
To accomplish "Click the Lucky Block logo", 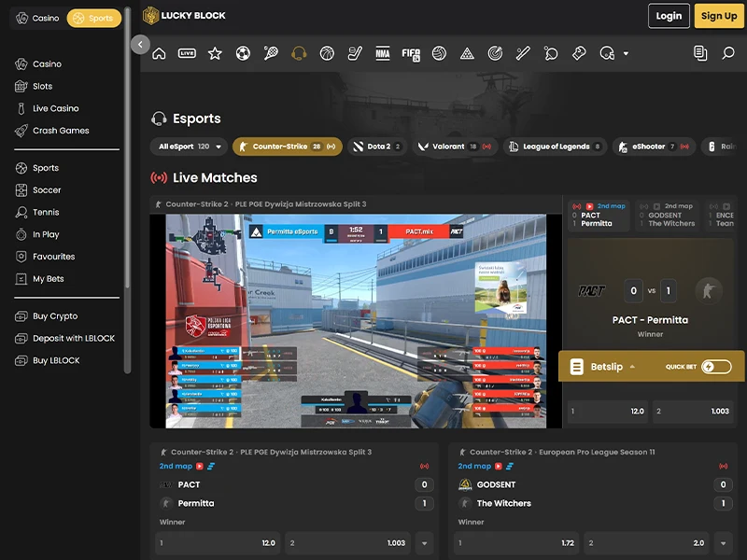I will coord(184,16).
